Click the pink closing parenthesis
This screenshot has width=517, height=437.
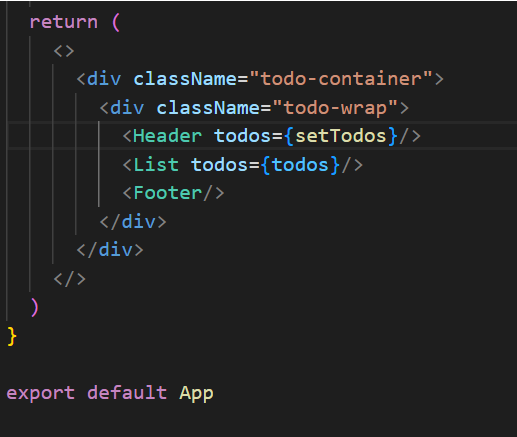34,307
